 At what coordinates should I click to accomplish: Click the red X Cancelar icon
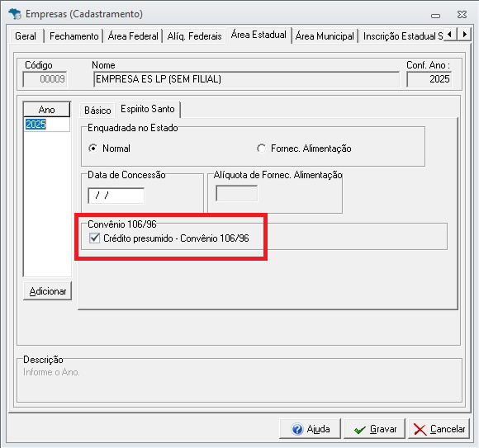[x=420, y=429]
